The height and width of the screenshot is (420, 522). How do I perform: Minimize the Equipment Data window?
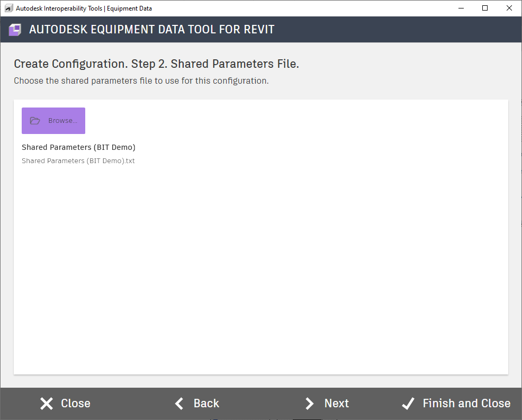click(x=461, y=8)
